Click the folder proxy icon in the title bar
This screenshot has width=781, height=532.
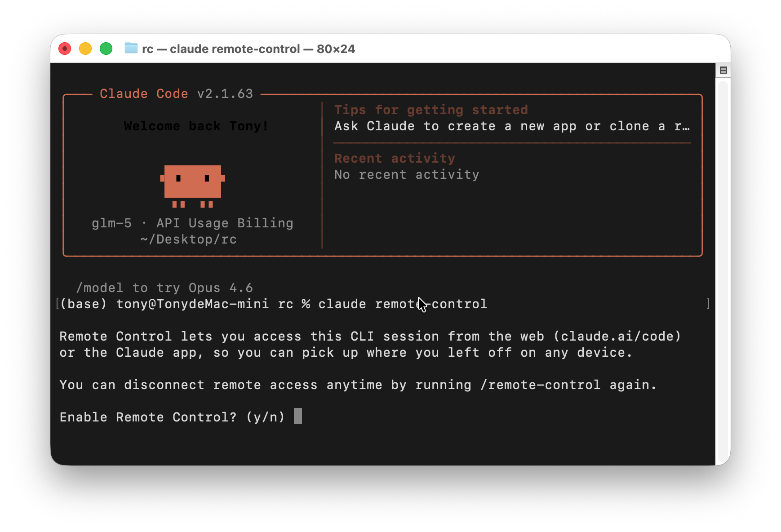tap(131, 48)
